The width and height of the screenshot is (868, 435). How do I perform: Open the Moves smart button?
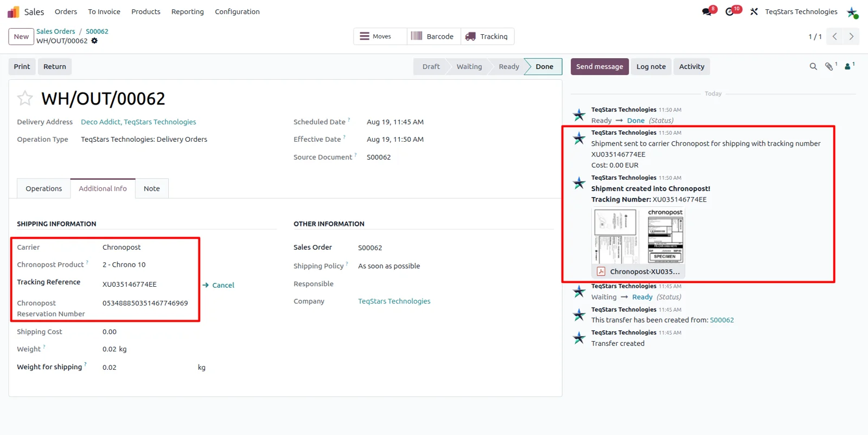tap(379, 36)
